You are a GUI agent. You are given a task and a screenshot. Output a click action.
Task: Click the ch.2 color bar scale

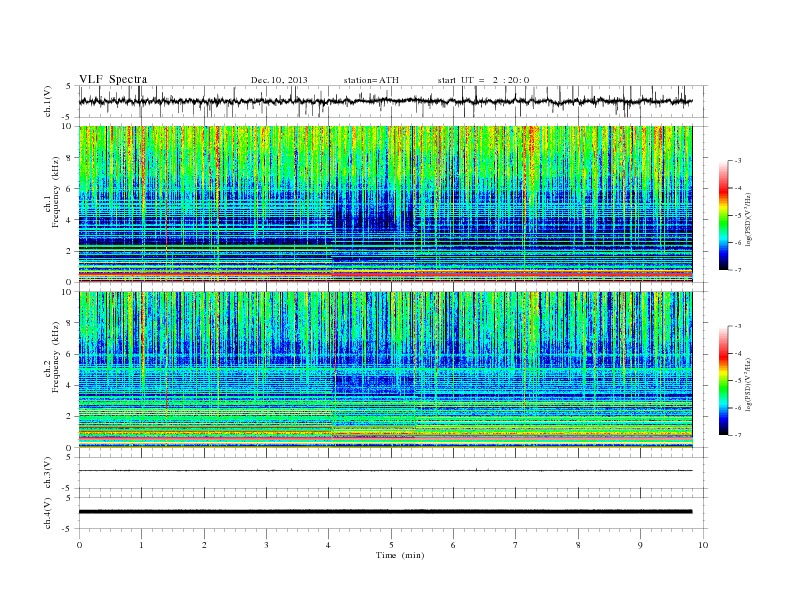pos(723,380)
